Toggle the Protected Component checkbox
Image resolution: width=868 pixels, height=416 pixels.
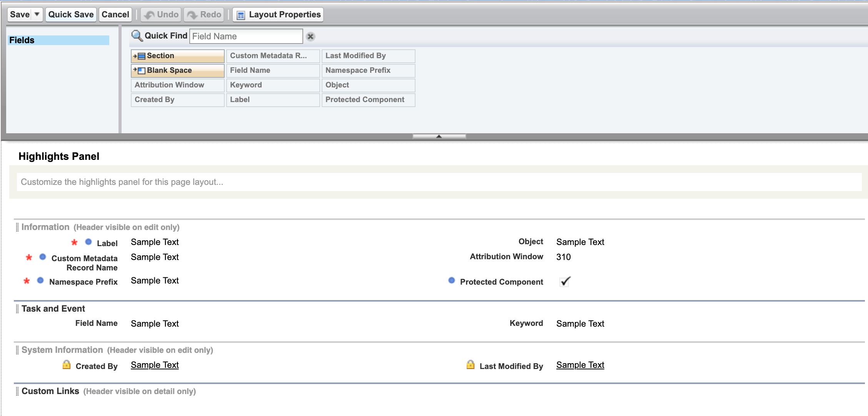click(x=564, y=282)
